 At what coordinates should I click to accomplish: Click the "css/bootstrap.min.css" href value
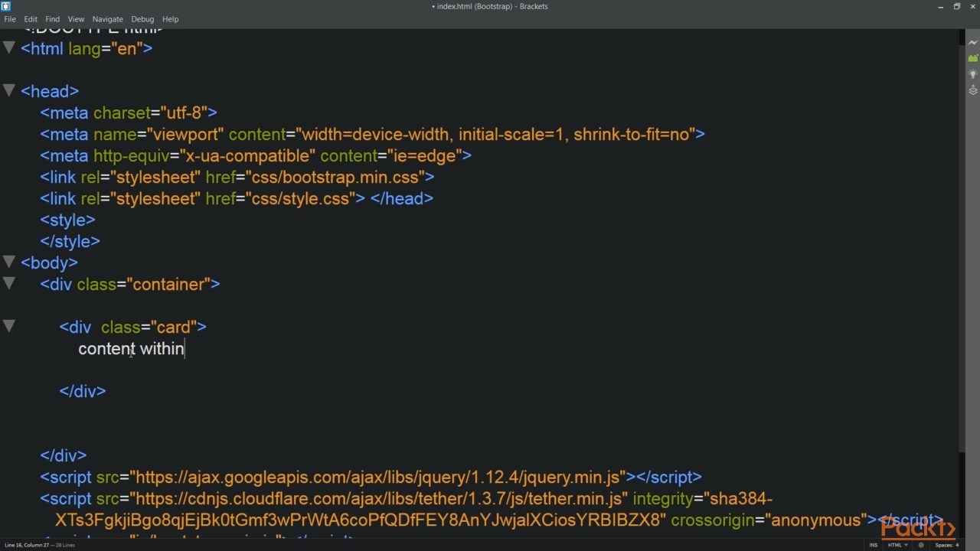point(335,177)
